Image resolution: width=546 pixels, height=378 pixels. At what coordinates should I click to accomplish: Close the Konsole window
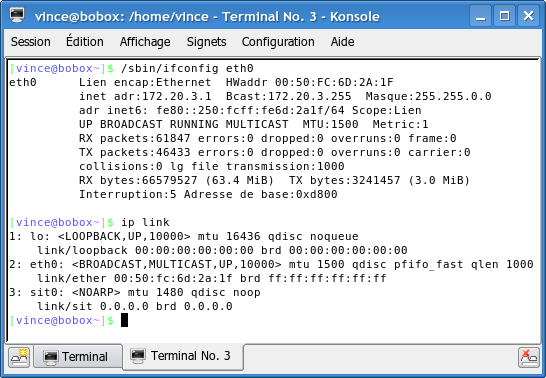[x=529, y=16]
